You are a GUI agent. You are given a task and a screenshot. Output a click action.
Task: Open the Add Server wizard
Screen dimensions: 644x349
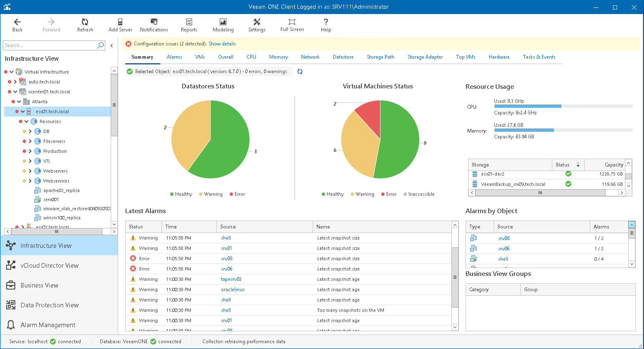(x=120, y=25)
